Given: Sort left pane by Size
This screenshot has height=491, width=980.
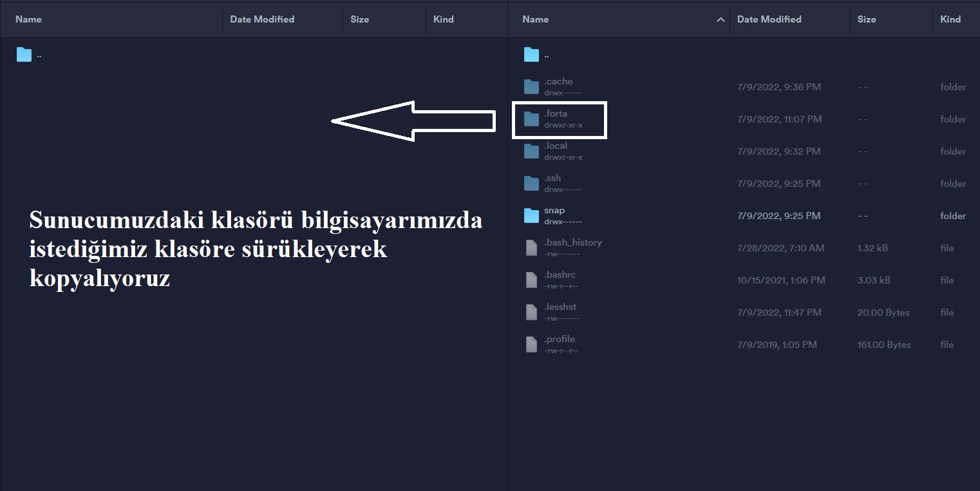Looking at the screenshot, I should (359, 19).
